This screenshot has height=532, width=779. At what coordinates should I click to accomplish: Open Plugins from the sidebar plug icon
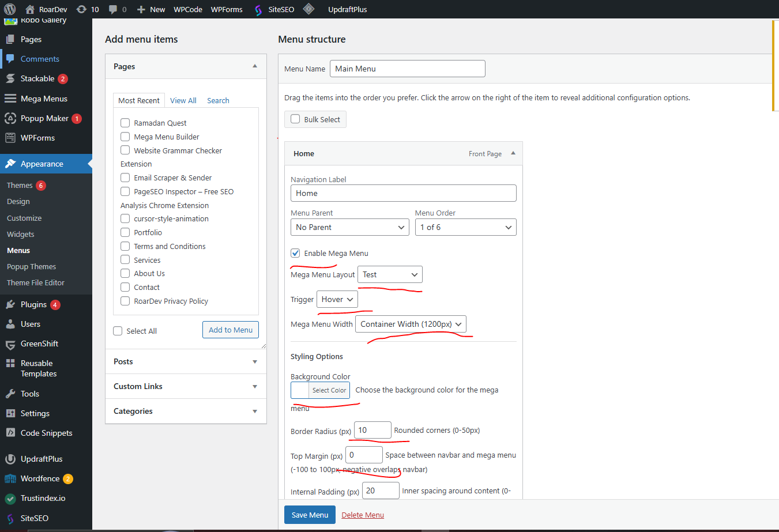pyautogui.click(x=10, y=304)
